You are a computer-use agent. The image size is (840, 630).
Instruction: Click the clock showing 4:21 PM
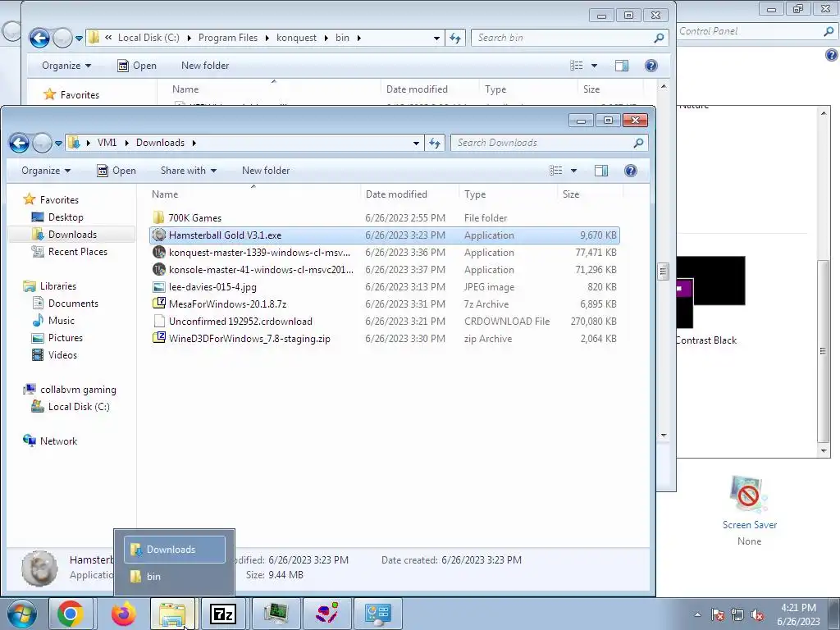tap(798, 608)
